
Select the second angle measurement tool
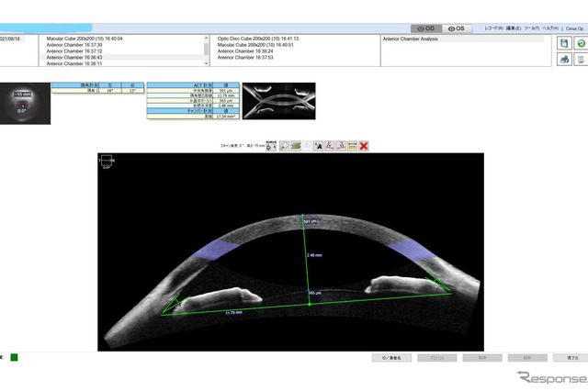(x=341, y=146)
